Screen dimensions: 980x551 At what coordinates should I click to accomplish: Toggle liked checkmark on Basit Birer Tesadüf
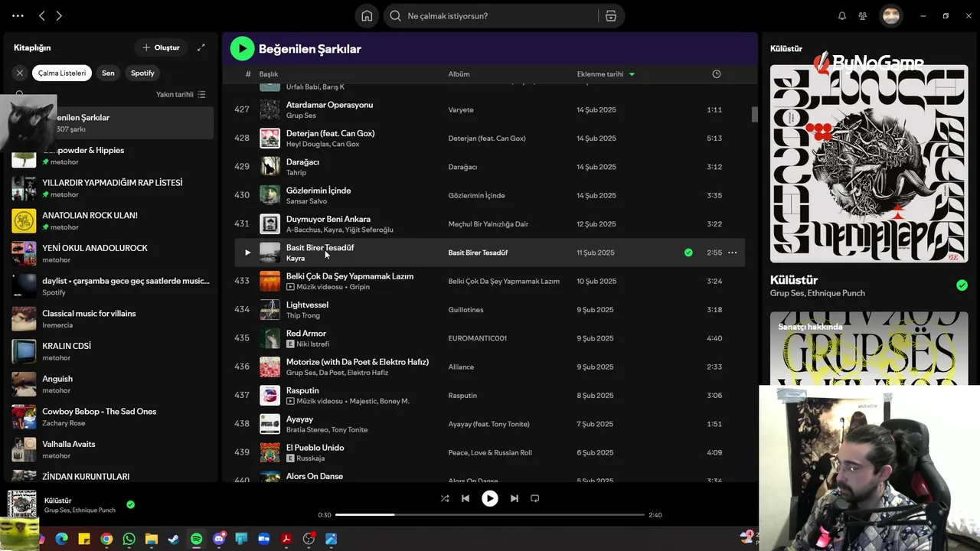pos(688,253)
